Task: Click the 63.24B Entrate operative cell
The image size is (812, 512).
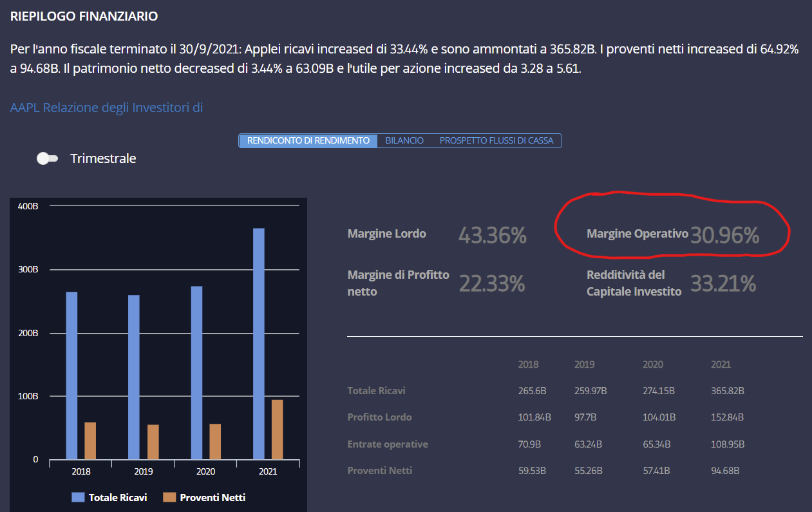Action: (589, 444)
